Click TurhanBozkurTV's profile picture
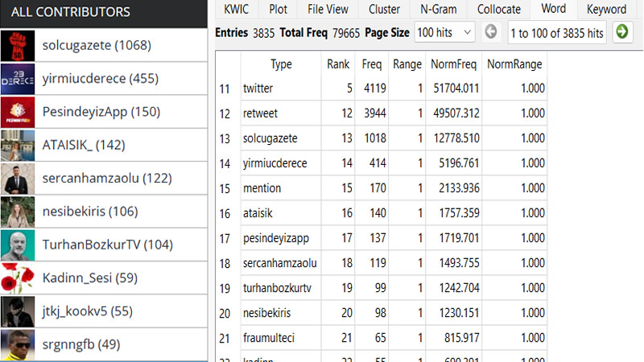Screen dimensions: 644x362 (17, 245)
